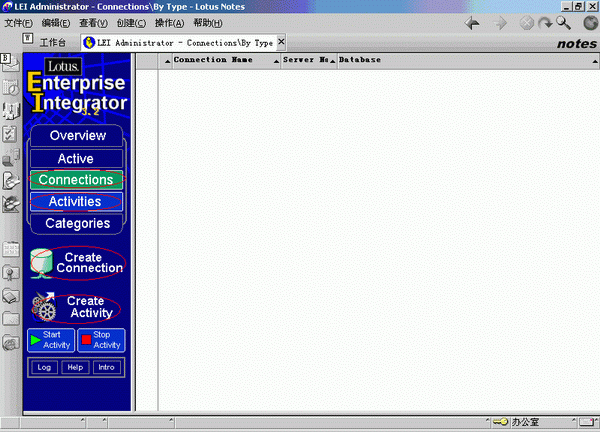The height and width of the screenshot is (432, 600).
Task: Click the Create Activity gears icon
Action: coord(44,307)
